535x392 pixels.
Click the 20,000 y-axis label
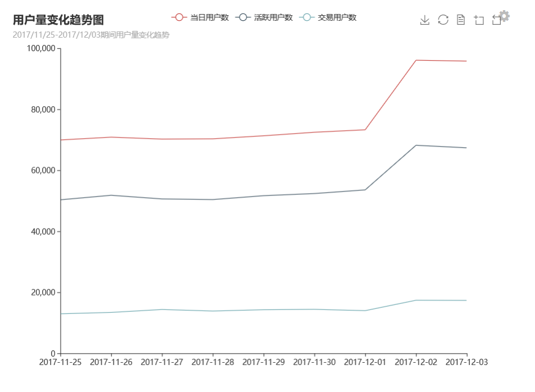[x=43, y=293]
